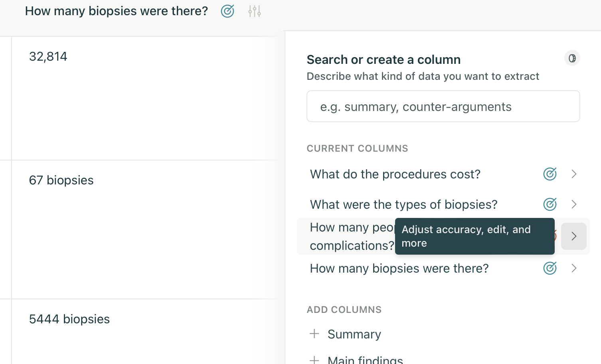Click the credits token icon above the search box

572,58
